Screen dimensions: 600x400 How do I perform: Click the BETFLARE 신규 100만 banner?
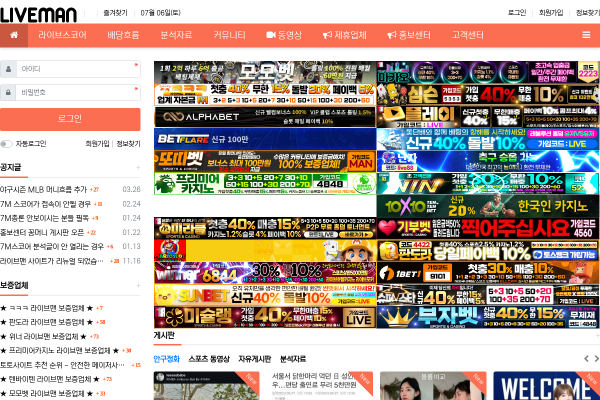pos(265,139)
